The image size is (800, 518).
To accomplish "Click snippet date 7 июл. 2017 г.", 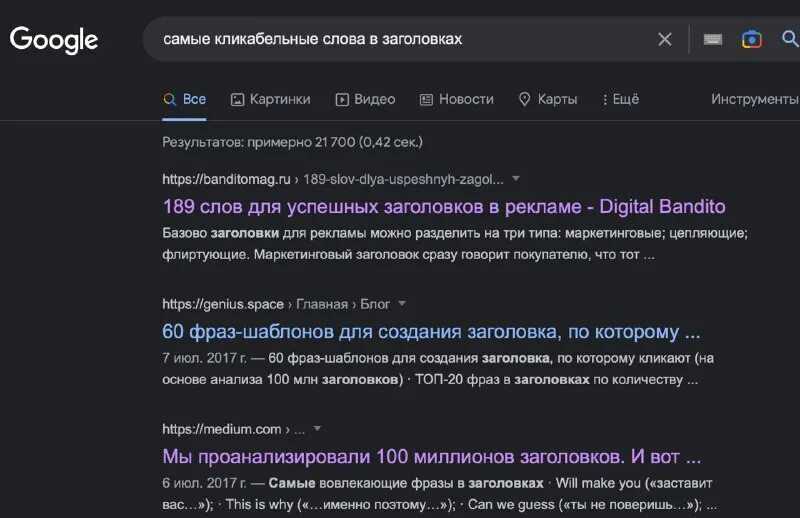I will tap(205, 358).
